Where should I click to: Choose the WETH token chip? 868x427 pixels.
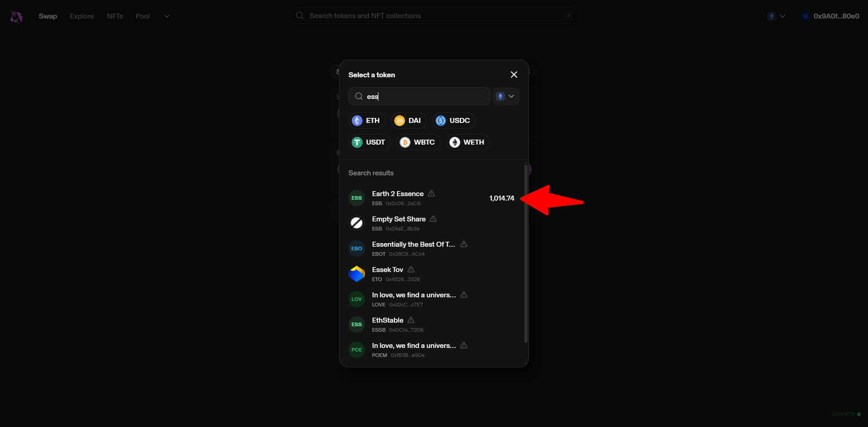click(467, 142)
